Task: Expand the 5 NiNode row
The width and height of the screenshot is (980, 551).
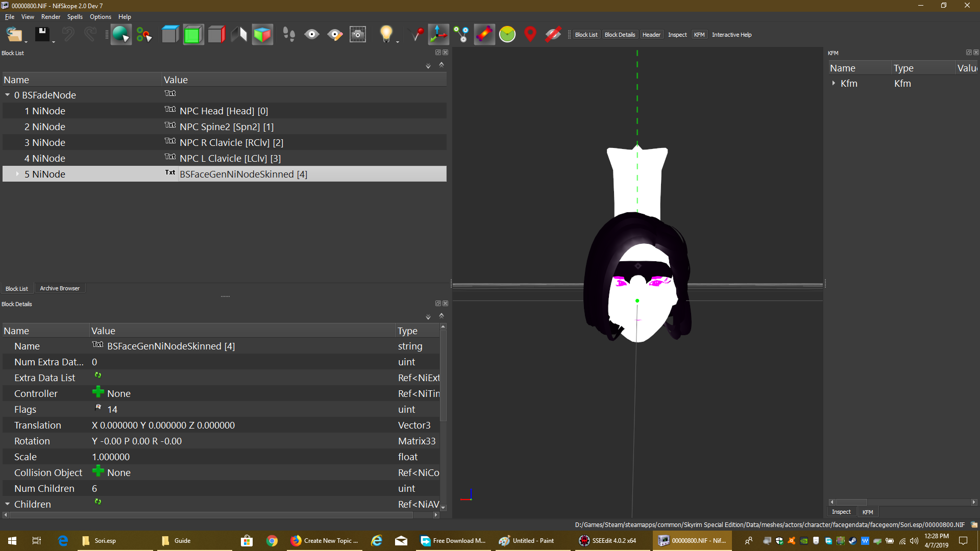Action: coord(17,174)
